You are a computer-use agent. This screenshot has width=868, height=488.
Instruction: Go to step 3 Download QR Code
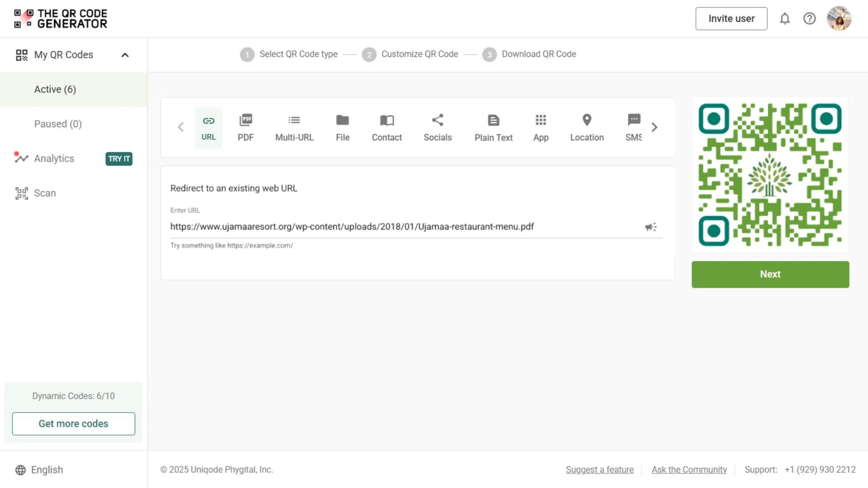[529, 54]
